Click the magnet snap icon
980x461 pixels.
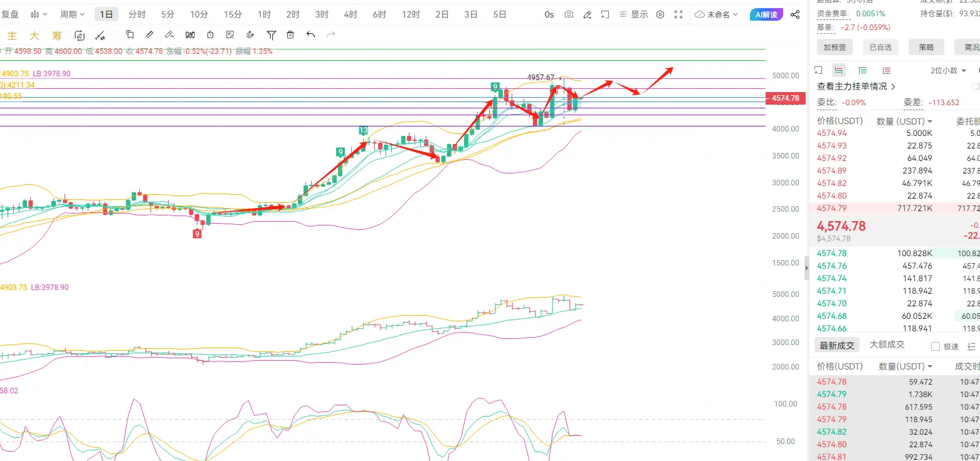(x=250, y=35)
